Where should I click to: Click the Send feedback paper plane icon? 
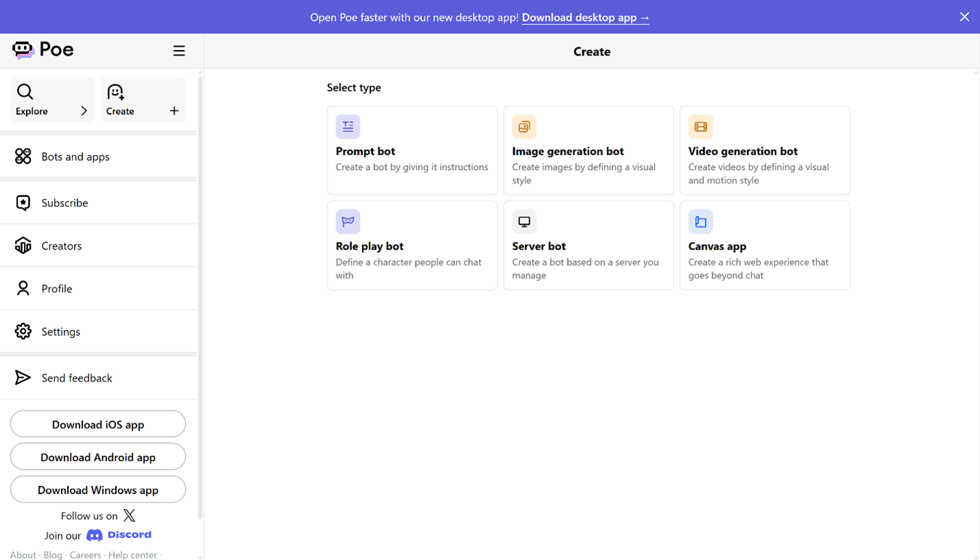point(23,378)
